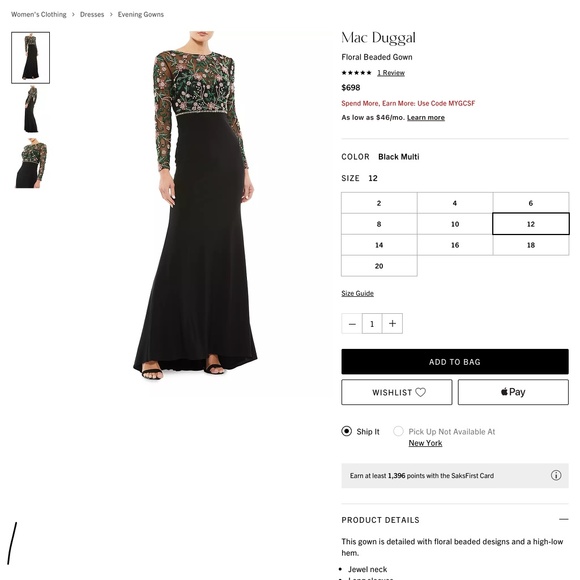Click the quantity input field

372,324
